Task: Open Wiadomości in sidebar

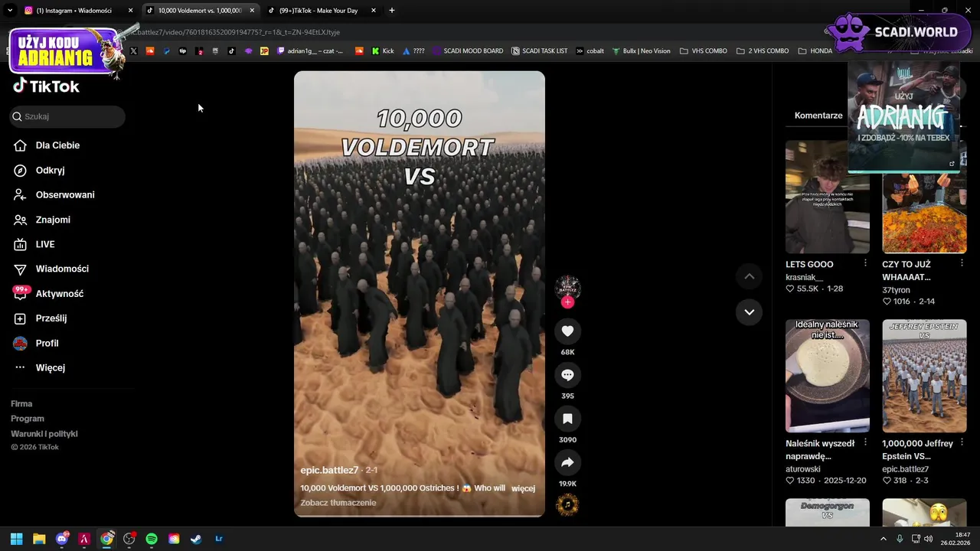Action: click(x=62, y=269)
